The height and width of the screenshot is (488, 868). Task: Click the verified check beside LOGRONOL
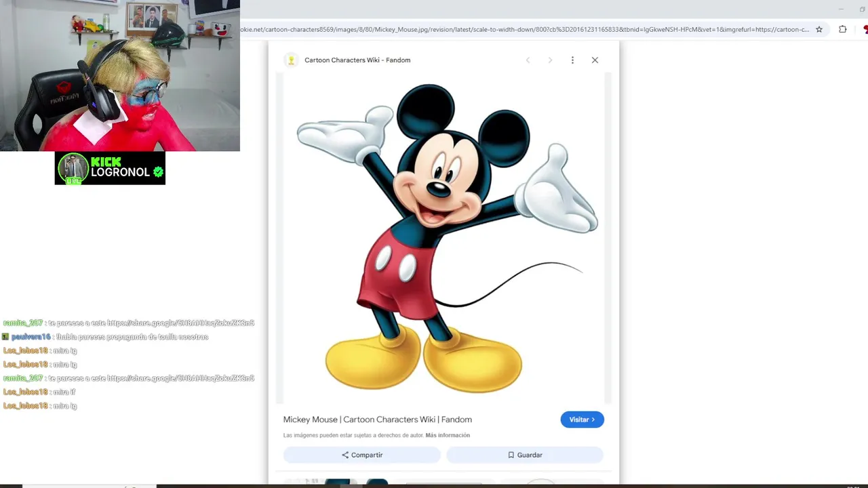(x=158, y=172)
